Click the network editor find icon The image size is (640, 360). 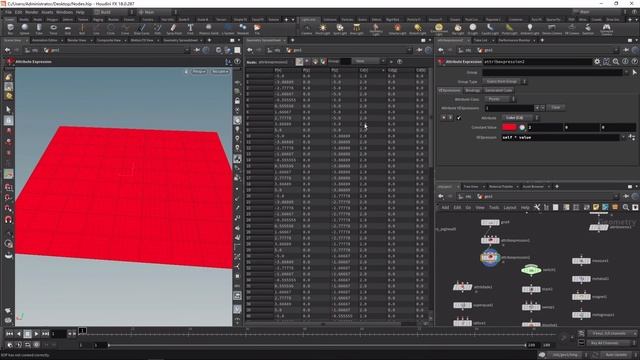[x=626, y=207]
